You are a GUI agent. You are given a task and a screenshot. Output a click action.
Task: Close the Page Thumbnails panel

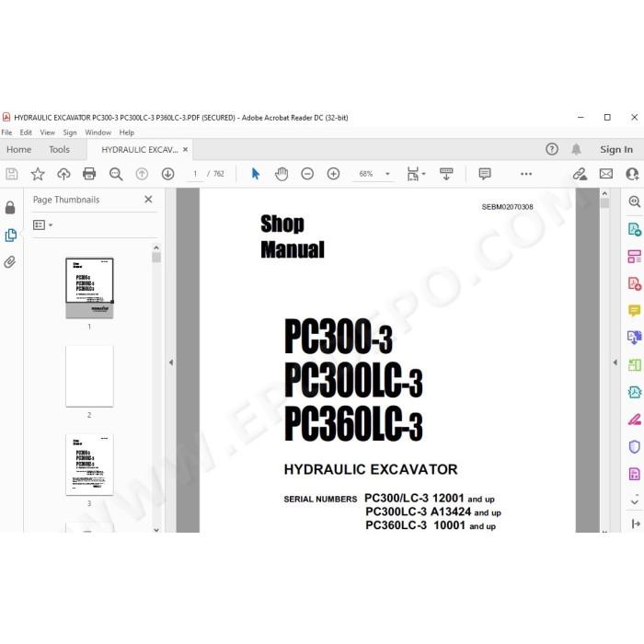pyautogui.click(x=148, y=200)
